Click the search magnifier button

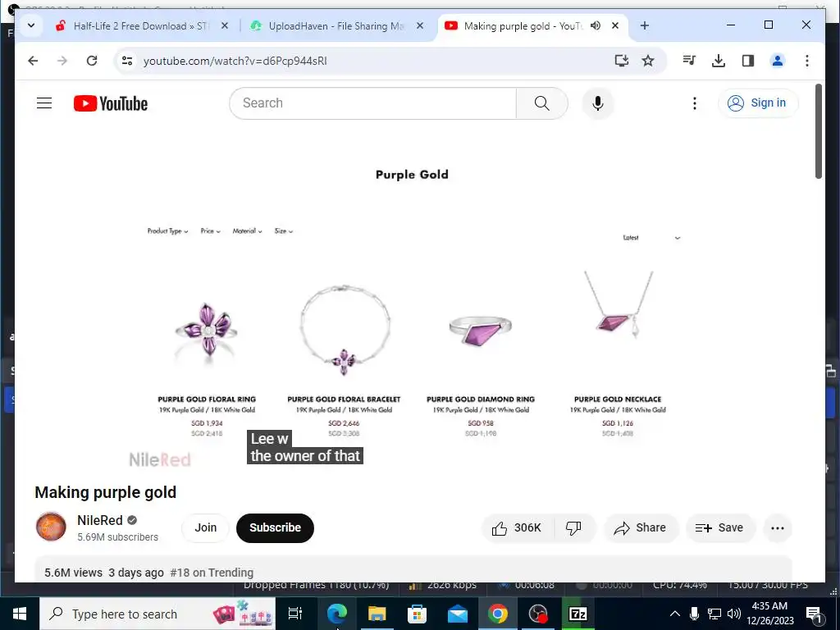click(541, 103)
